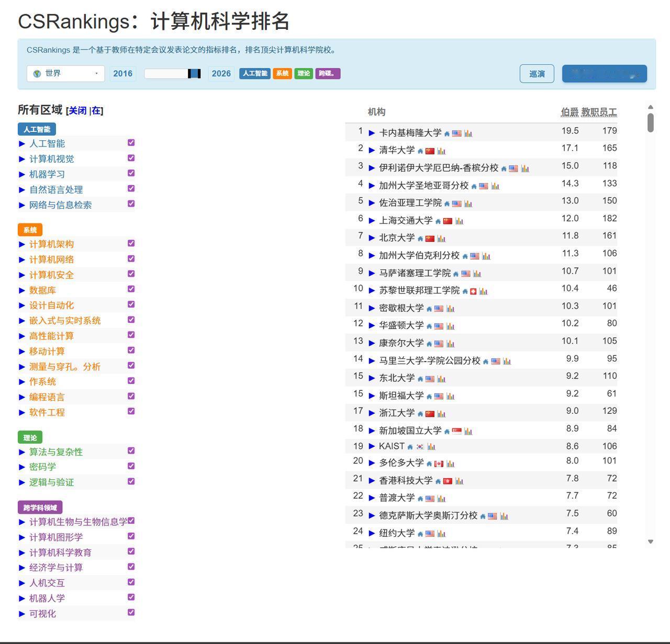
Task: Jump to the purple 跨碟 tag in header
Action: point(328,73)
